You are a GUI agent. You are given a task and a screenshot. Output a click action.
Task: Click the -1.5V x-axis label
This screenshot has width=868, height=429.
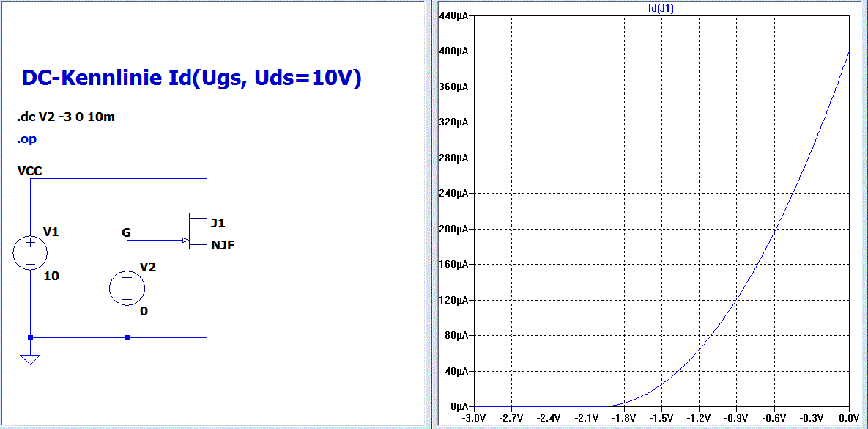point(661,417)
